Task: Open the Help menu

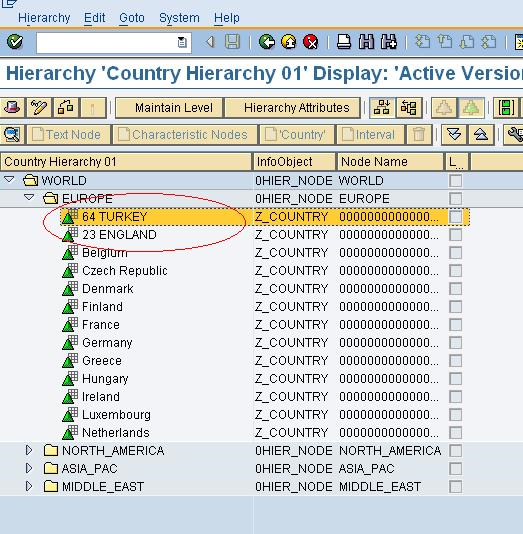Action: 227,18
